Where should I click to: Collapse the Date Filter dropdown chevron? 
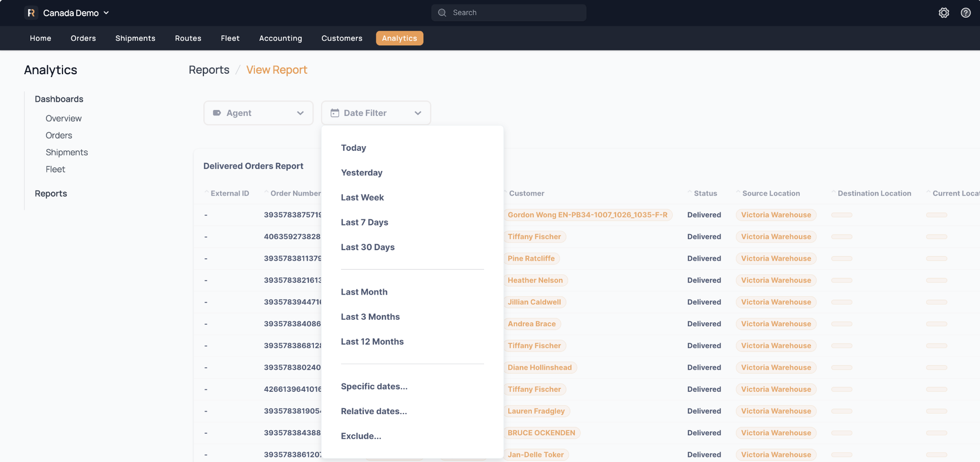(x=418, y=113)
